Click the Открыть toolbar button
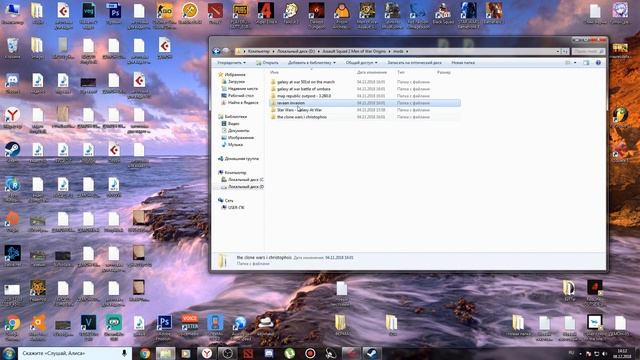Viewport: 640px width, 360px height. [267, 63]
